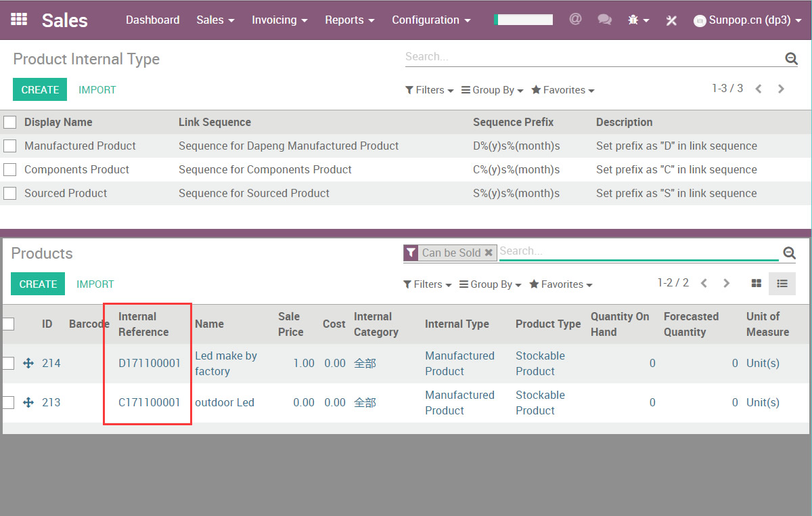Click drag handle icon for product 214
This screenshot has height=516, width=812.
pos(28,364)
